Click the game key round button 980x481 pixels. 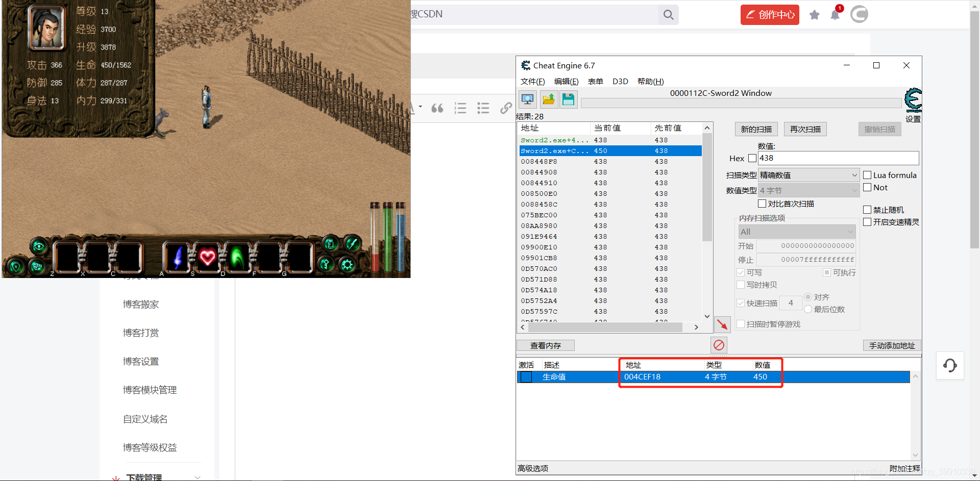pyautogui.click(x=326, y=264)
